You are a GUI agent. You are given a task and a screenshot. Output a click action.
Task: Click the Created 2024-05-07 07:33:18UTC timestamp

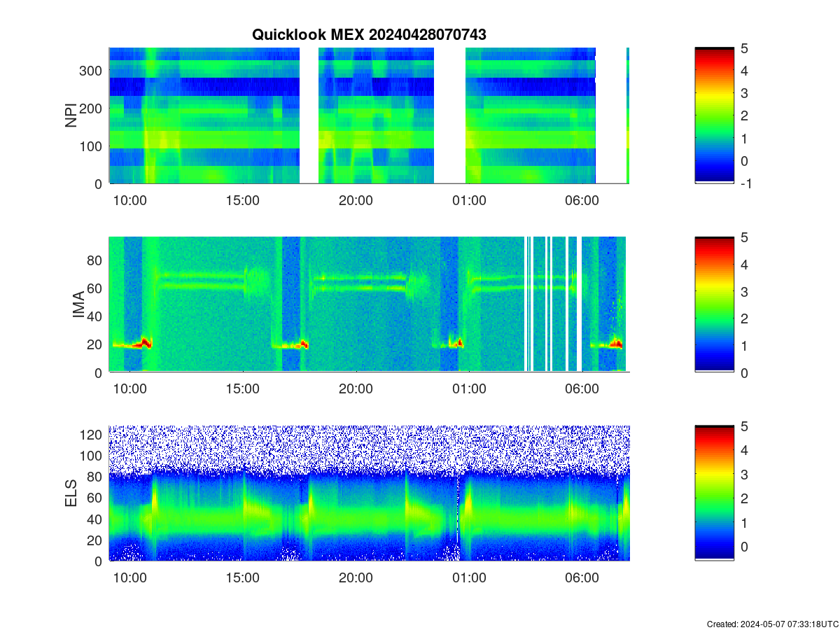[x=772, y=624]
